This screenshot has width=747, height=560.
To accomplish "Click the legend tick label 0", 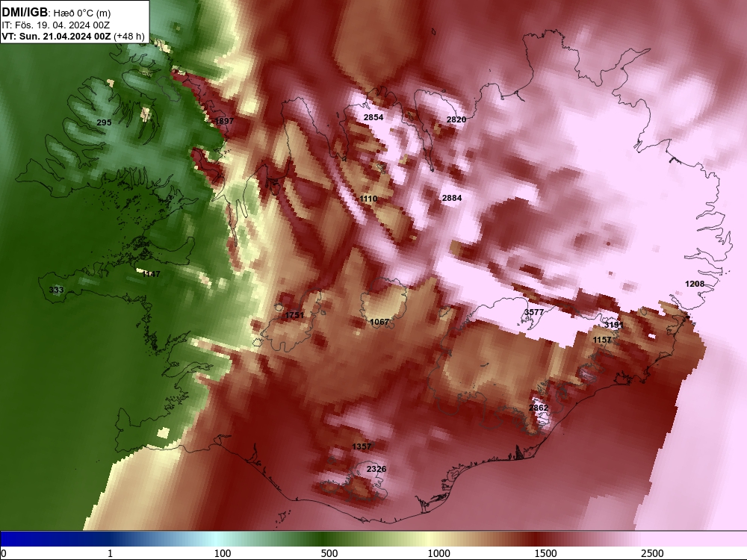I will (4, 553).
